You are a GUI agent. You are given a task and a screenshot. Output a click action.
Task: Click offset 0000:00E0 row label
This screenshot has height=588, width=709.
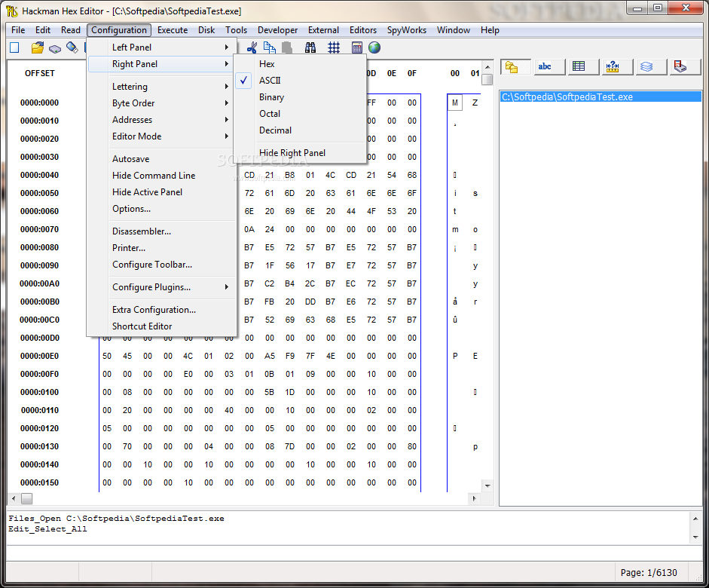click(x=39, y=356)
